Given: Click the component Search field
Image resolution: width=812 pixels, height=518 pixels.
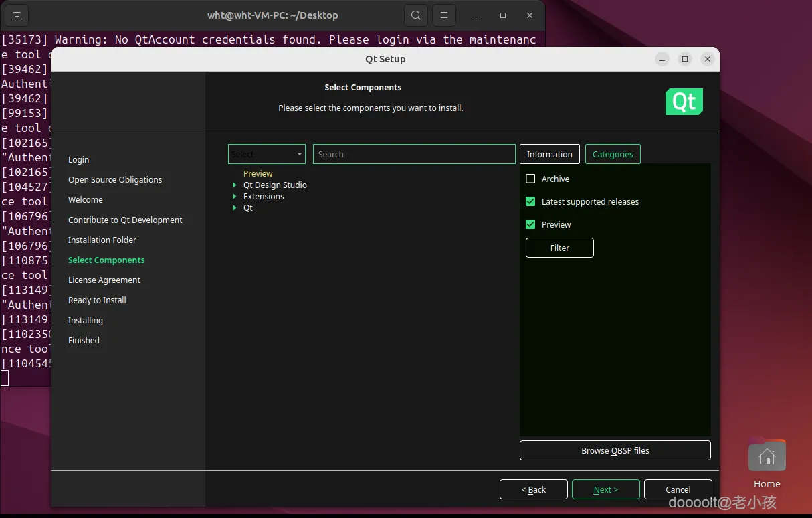Looking at the screenshot, I should point(414,154).
